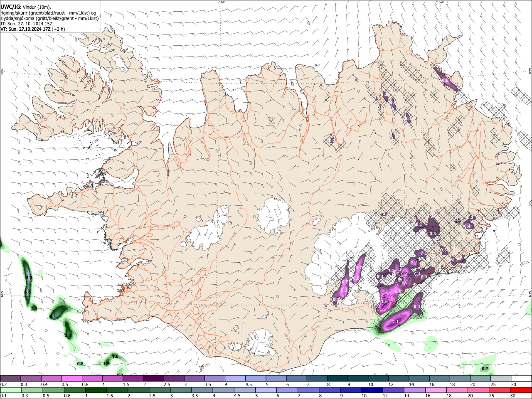Viewport: 532px width, 399px height.
Task: Click the 'UWC/IG: Vindur (10m),' title line
Action: (x=26, y=6)
